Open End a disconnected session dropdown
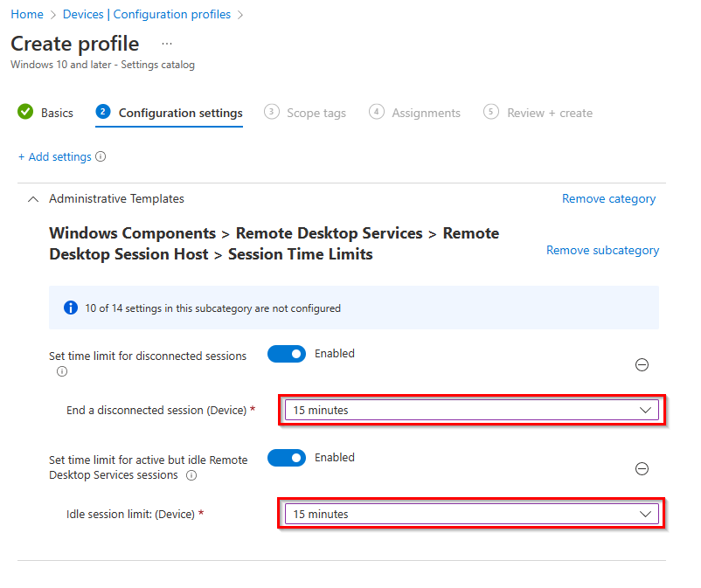 pyautogui.click(x=471, y=410)
